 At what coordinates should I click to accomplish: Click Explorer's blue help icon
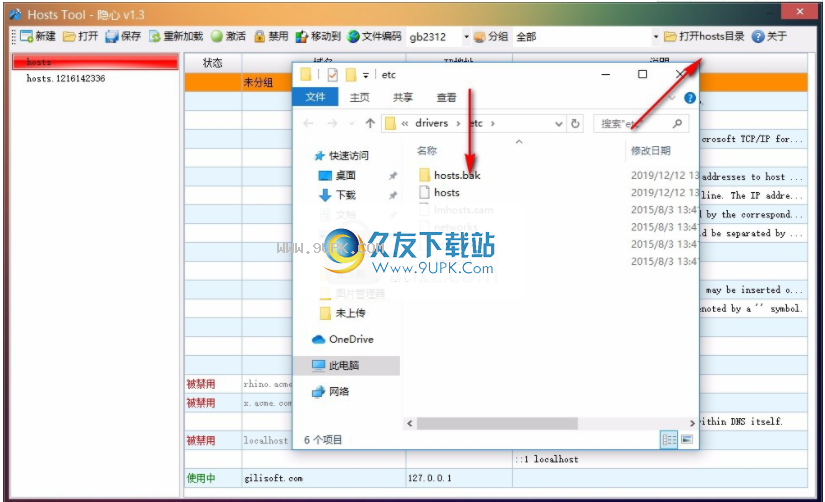pyautogui.click(x=690, y=98)
